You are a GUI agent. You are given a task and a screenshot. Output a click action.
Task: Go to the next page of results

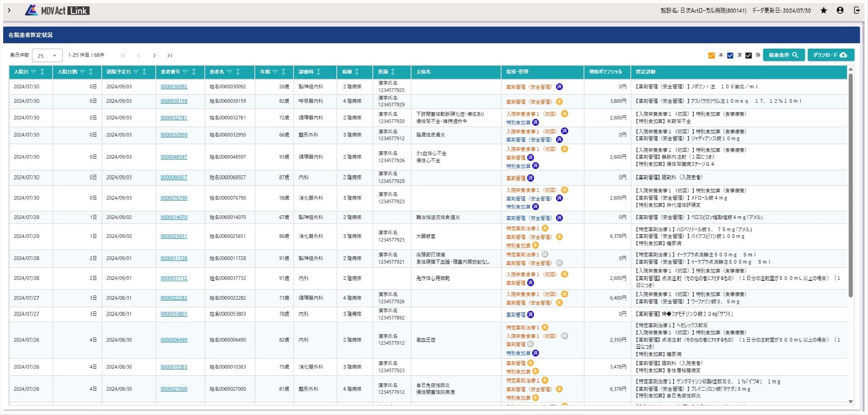click(x=154, y=55)
